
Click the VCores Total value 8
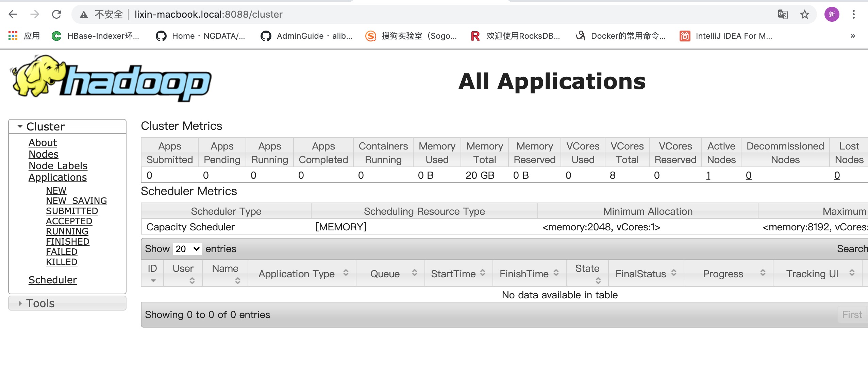[x=613, y=175]
